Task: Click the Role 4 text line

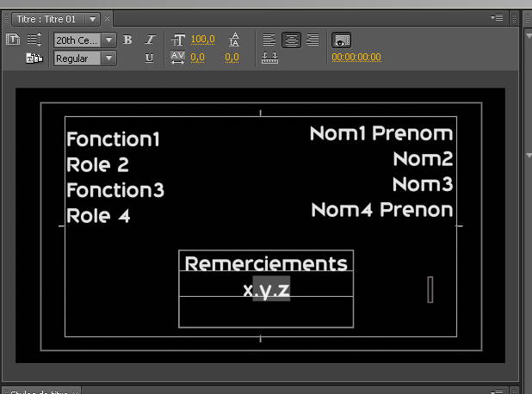Action: pos(98,216)
